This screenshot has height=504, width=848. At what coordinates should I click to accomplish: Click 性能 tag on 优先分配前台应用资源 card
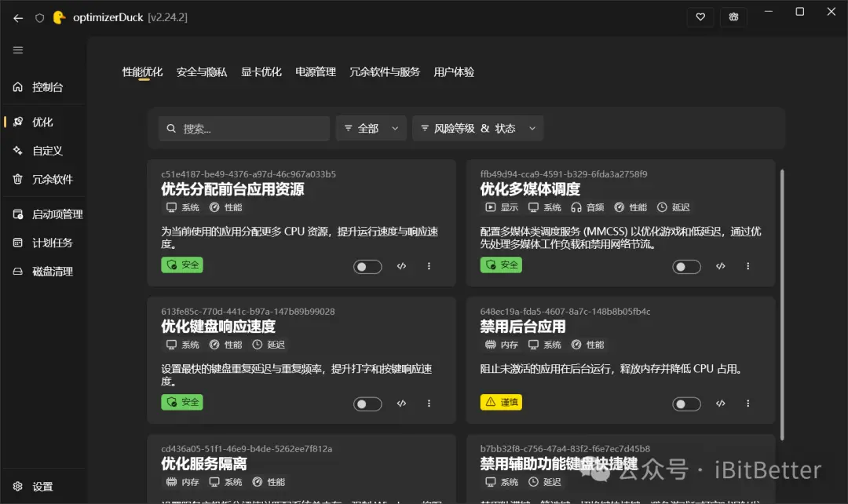pos(226,208)
